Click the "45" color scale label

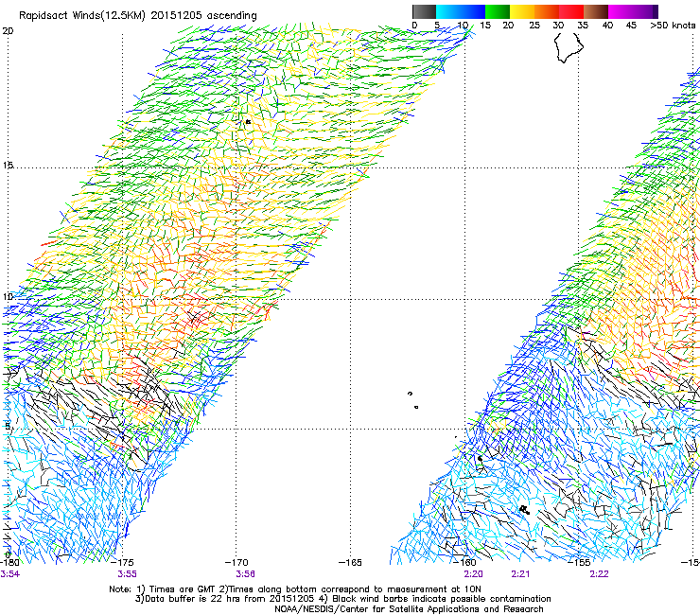point(631,26)
